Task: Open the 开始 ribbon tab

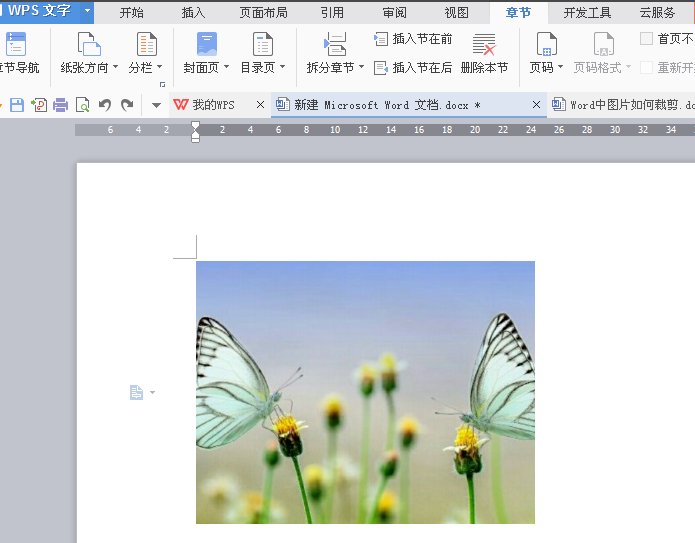Action: (132, 13)
